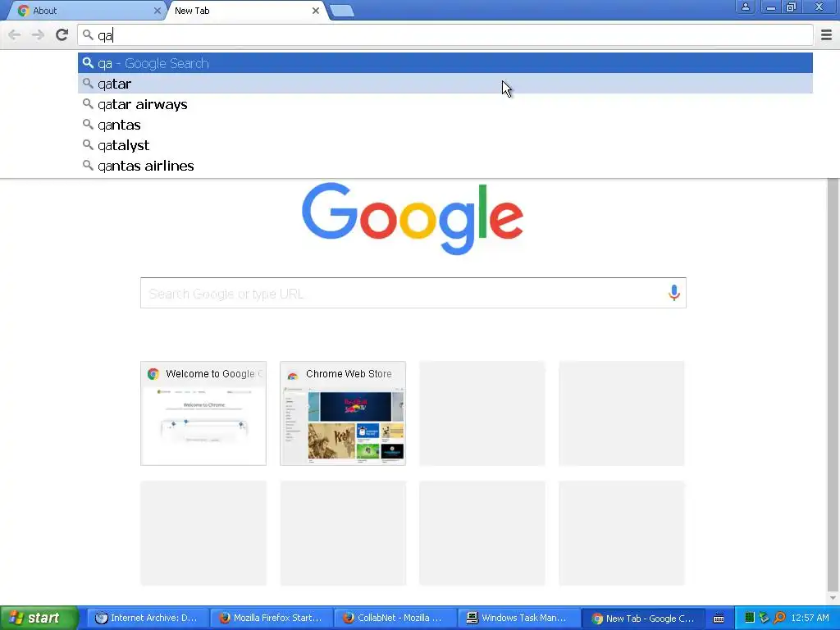Switch to CollabNet Mozilla taskbar window
This screenshot has height=630, width=840.
coord(395,618)
